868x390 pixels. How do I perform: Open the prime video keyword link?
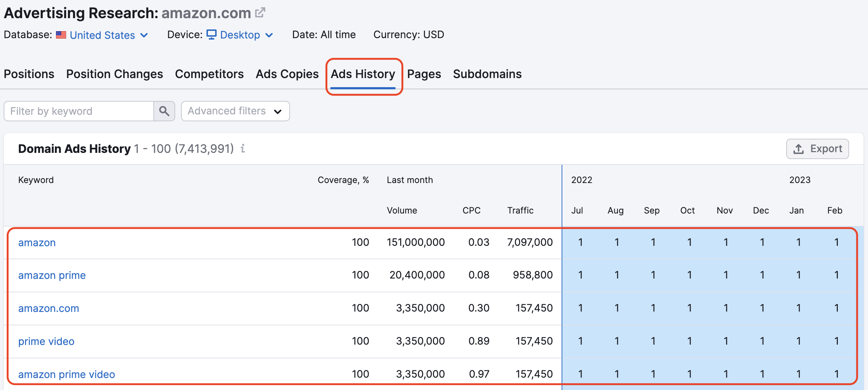pos(46,341)
